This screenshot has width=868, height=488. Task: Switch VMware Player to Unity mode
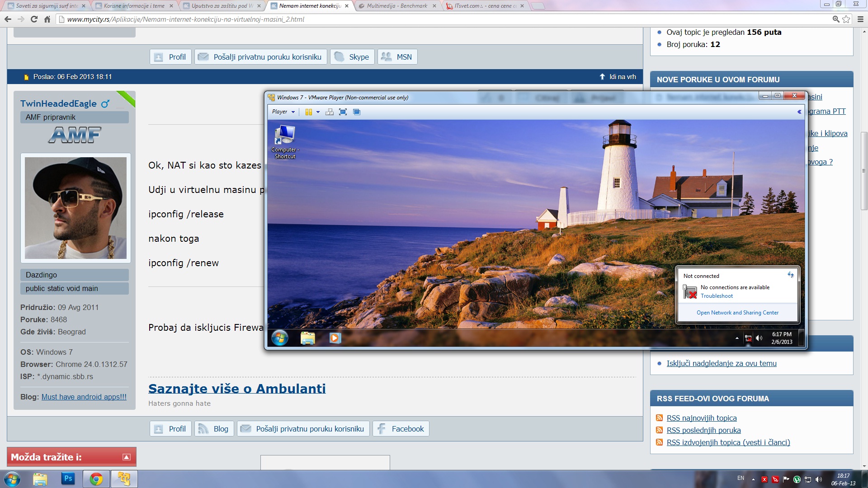(357, 112)
